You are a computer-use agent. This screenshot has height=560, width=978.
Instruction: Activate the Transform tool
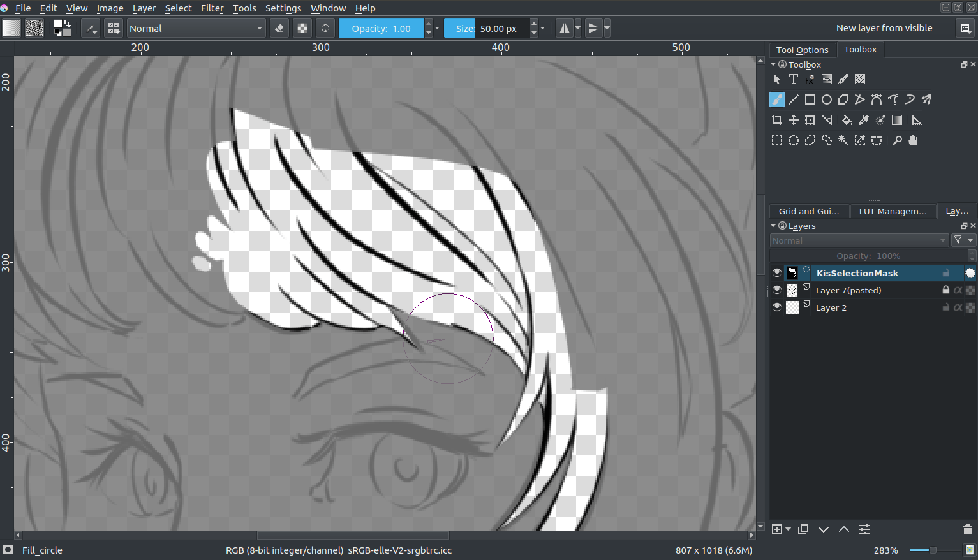tap(810, 120)
